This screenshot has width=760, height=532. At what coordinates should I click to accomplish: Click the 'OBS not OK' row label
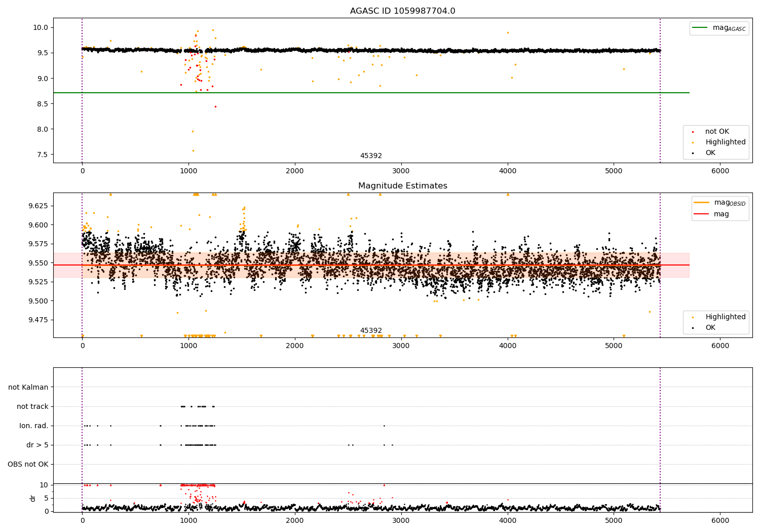point(28,465)
